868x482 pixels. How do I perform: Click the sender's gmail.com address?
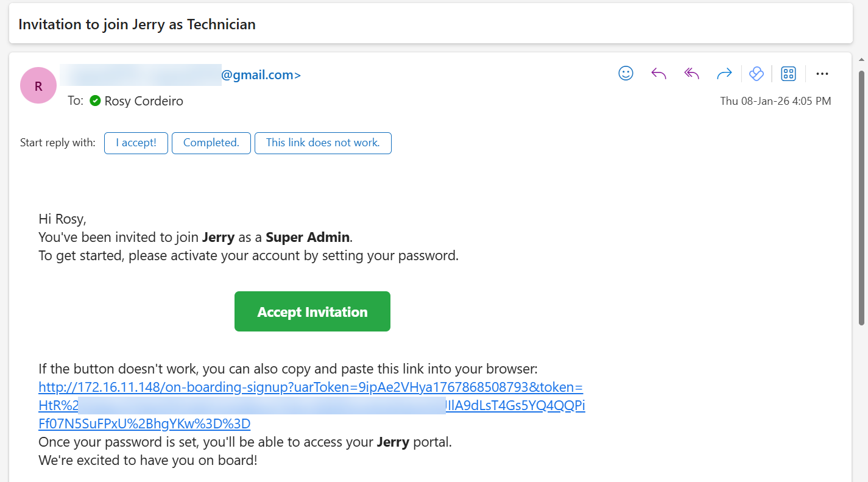261,75
